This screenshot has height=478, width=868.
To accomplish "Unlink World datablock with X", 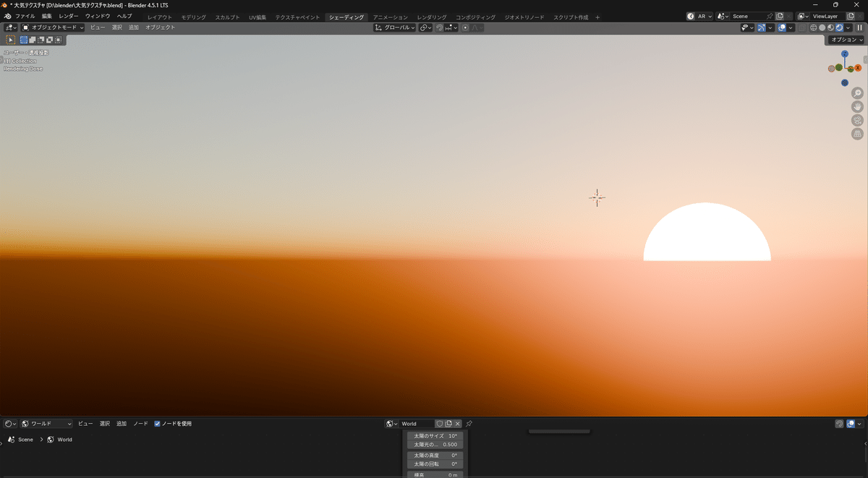I will [458, 424].
